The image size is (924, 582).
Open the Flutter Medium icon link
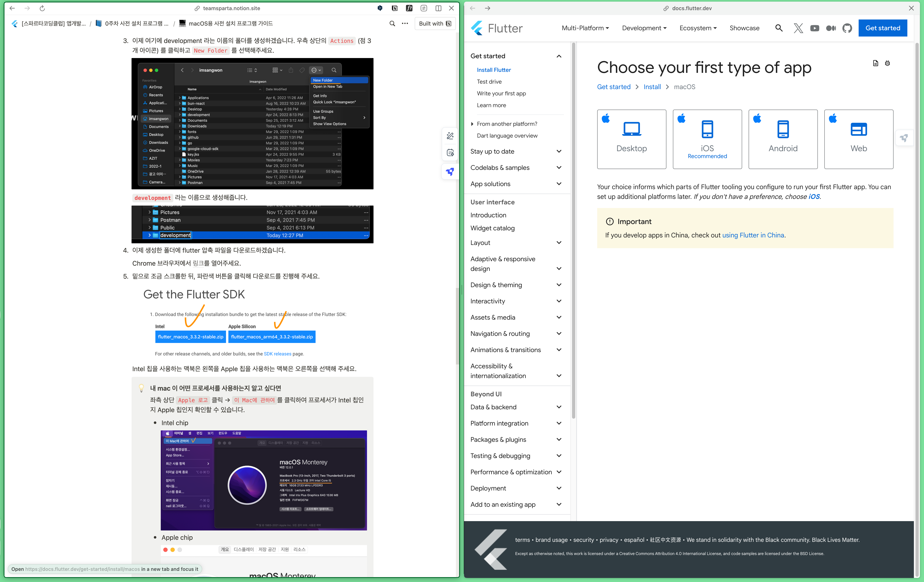click(x=831, y=28)
